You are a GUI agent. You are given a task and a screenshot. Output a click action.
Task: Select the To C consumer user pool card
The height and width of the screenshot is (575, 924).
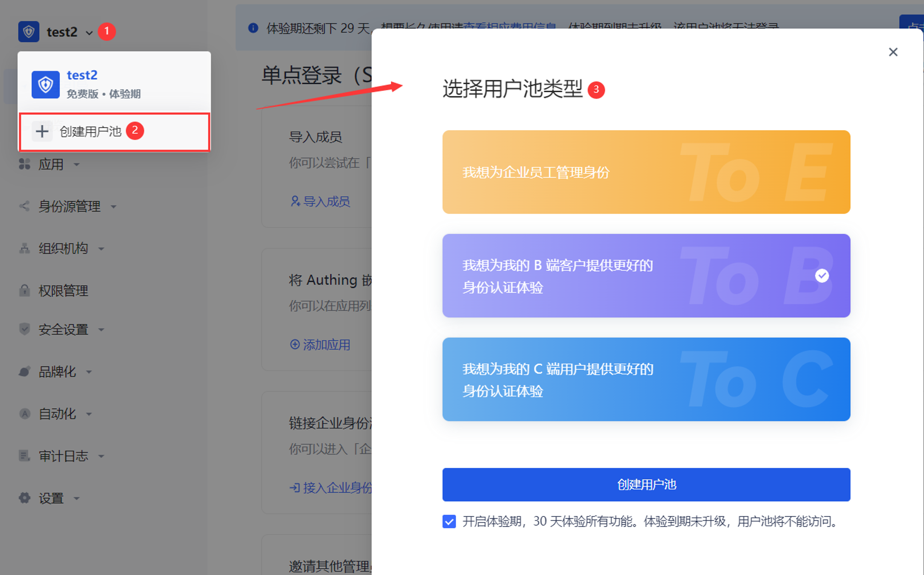(646, 379)
